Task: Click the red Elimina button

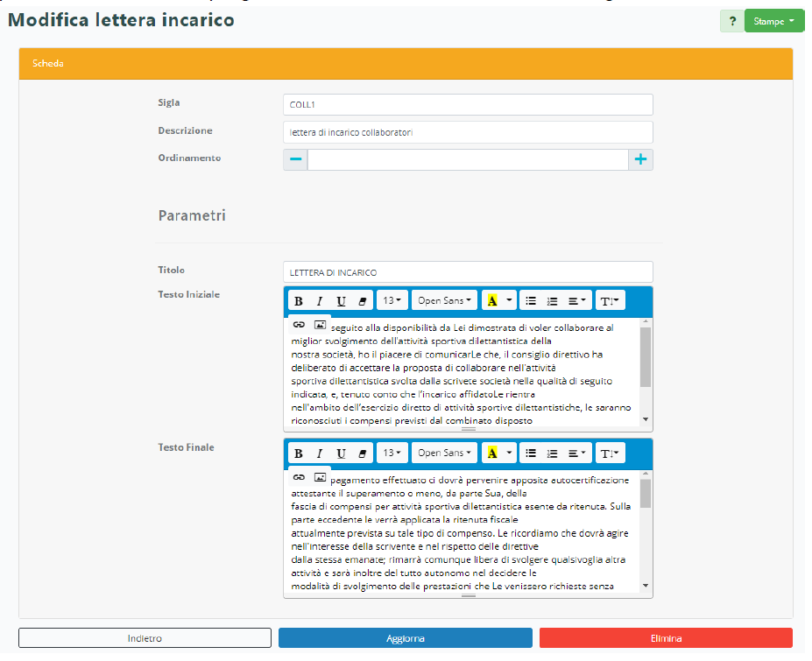Action: pyautogui.click(x=666, y=638)
